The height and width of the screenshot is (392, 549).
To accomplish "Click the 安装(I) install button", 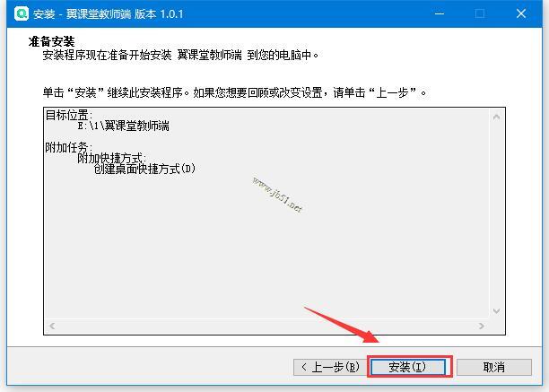I will pos(408,367).
